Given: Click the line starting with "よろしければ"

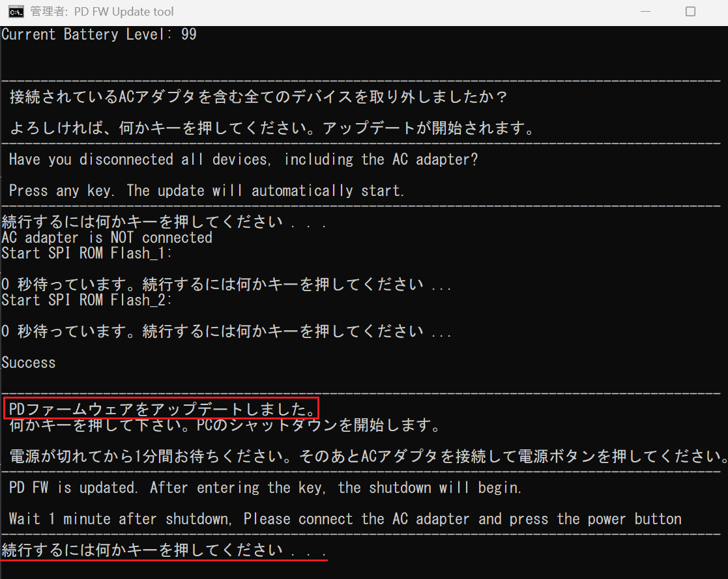Looking at the screenshot, I should point(272,128).
